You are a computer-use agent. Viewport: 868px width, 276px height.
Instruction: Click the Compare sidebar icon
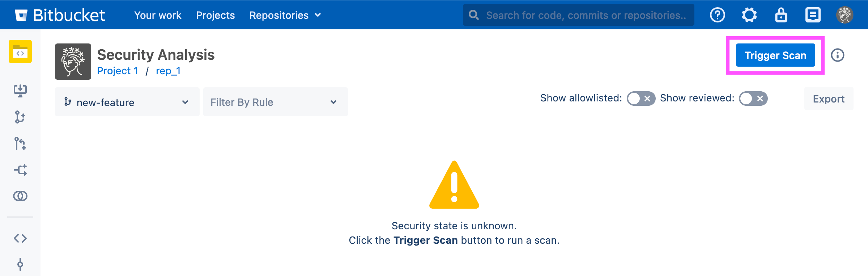coord(20,196)
